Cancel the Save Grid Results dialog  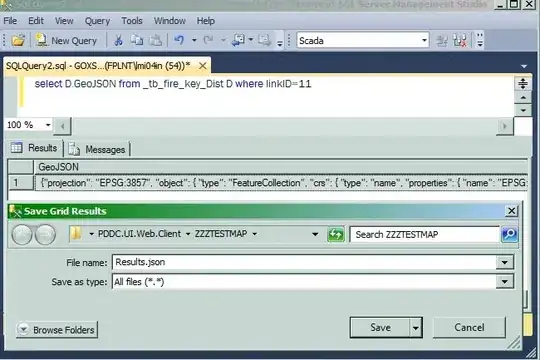click(x=469, y=327)
